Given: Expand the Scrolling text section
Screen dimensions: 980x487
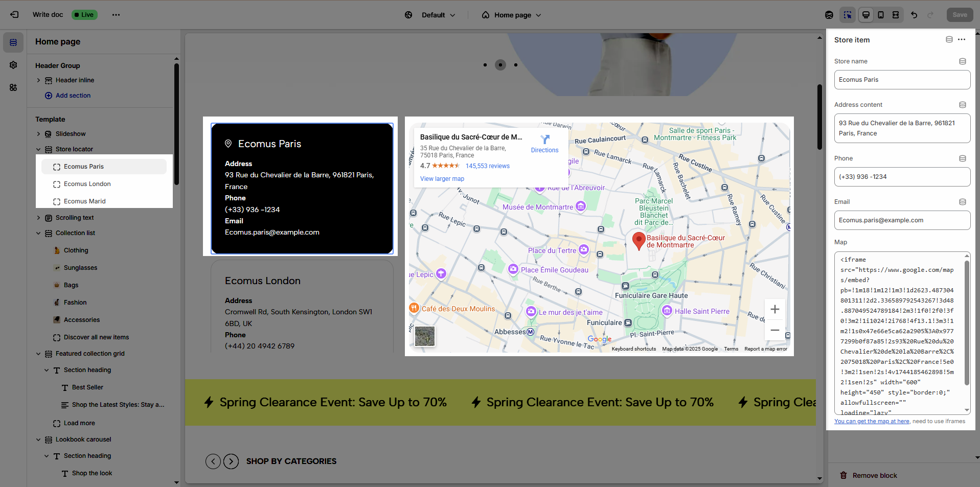Looking at the screenshot, I should (x=38, y=218).
